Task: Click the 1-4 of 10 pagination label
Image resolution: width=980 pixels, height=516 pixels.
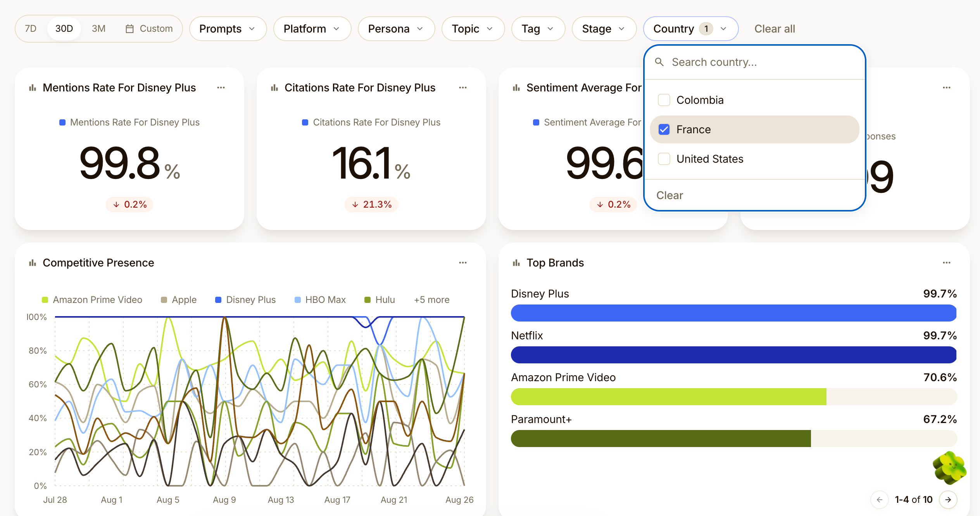Action: coord(913,500)
